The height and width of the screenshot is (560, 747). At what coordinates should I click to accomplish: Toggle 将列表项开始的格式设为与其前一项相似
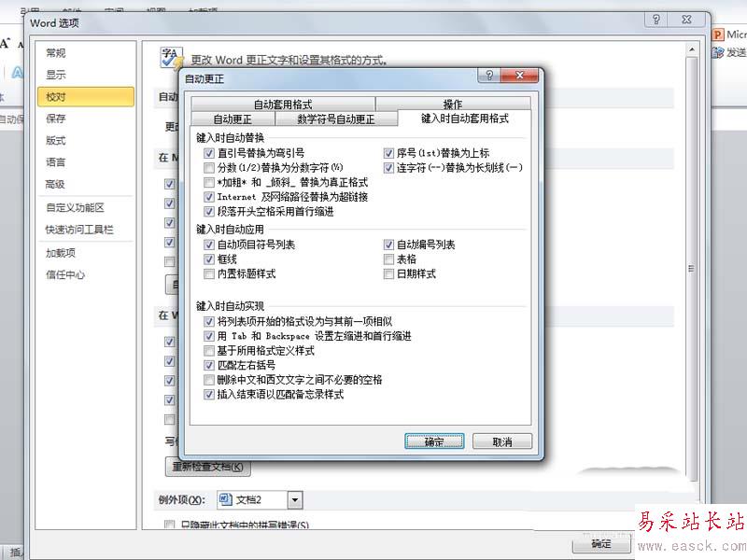click(208, 321)
